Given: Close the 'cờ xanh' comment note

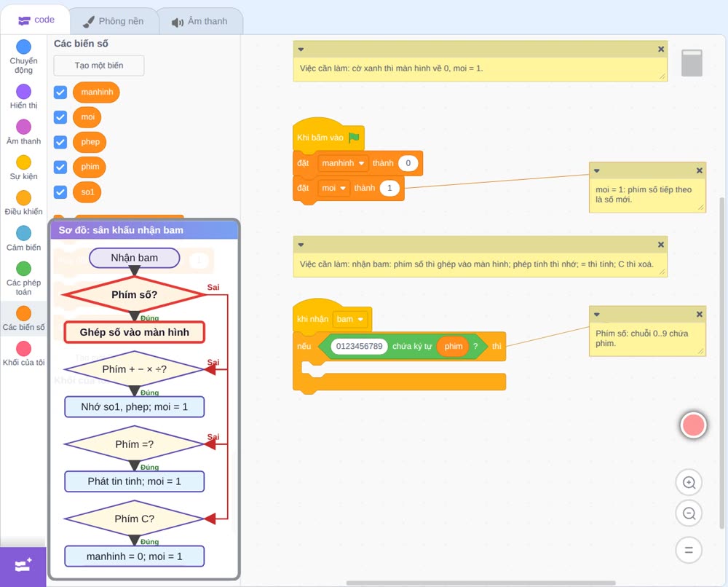Looking at the screenshot, I should (x=661, y=50).
